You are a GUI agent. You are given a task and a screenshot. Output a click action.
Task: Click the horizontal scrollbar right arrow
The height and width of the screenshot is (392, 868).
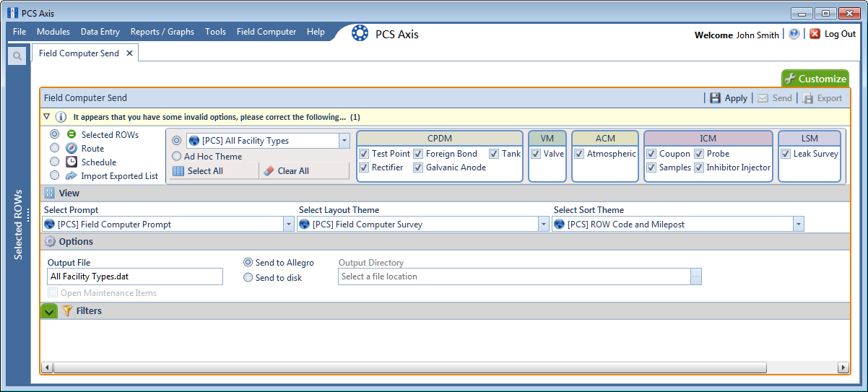[843, 367]
